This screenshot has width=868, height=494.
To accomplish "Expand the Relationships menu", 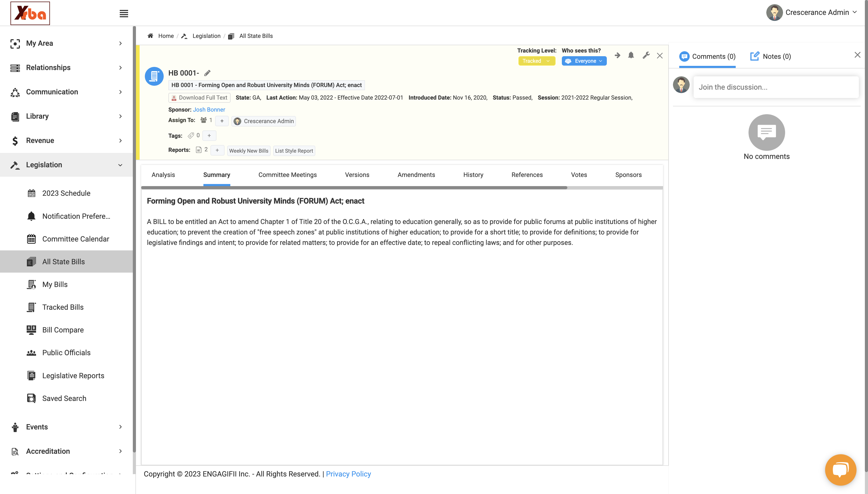I will [x=66, y=67].
